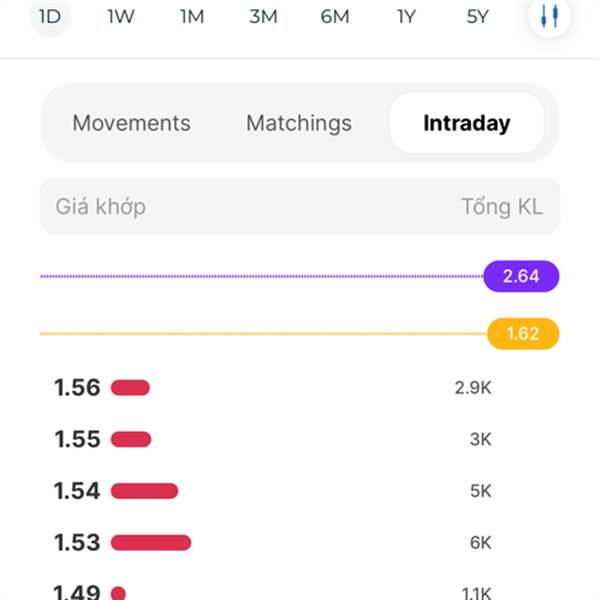Open the Matchings tab
Screen dimensions: 600x600
[299, 123]
